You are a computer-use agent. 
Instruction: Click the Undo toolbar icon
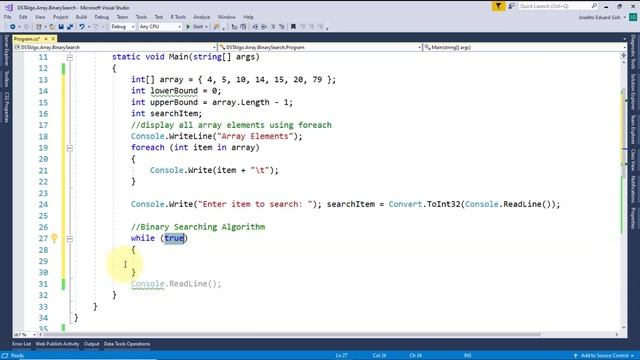coord(82,27)
